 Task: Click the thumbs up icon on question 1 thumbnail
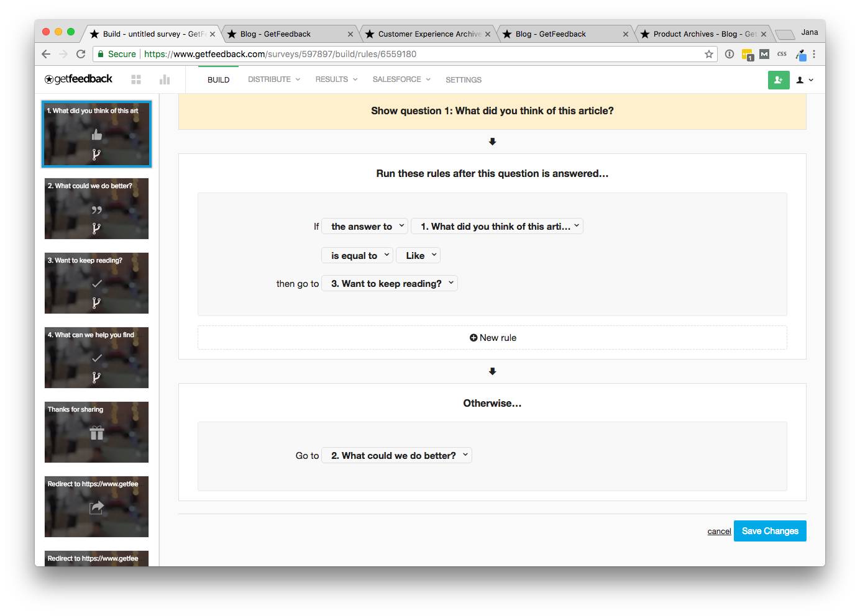point(96,135)
